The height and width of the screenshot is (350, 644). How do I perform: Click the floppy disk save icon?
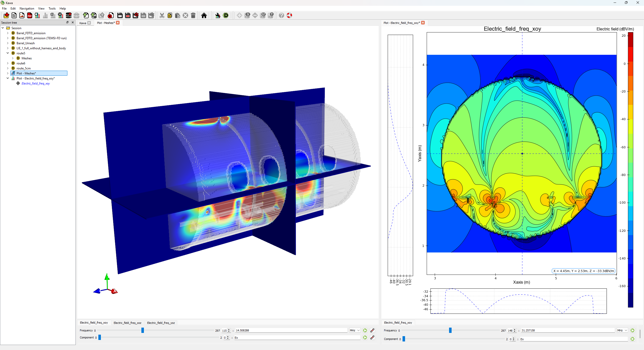[x=120, y=16]
